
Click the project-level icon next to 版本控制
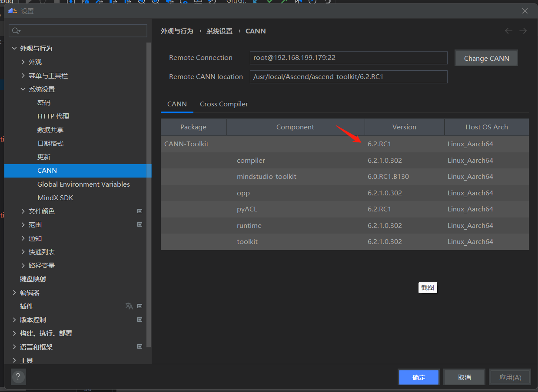pyautogui.click(x=140, y=320)
